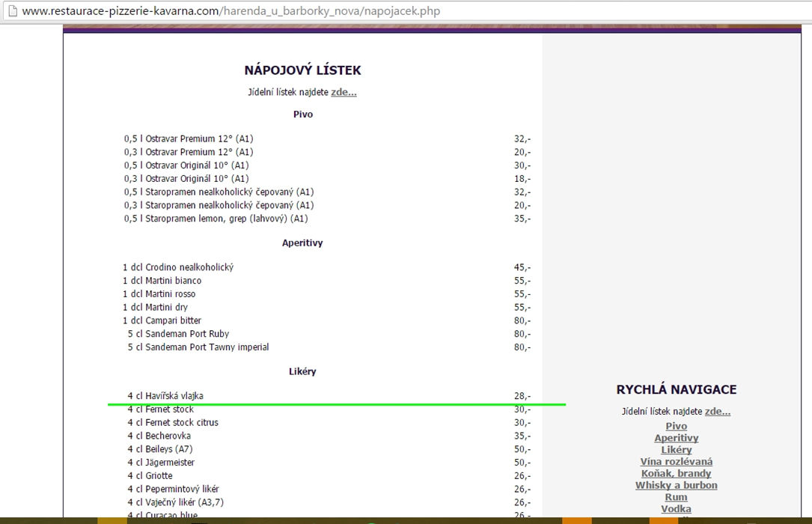Click 'Staropramen lemon, grep (lahvový)' row
812x524 pixels.
click(x=327, y=219)
